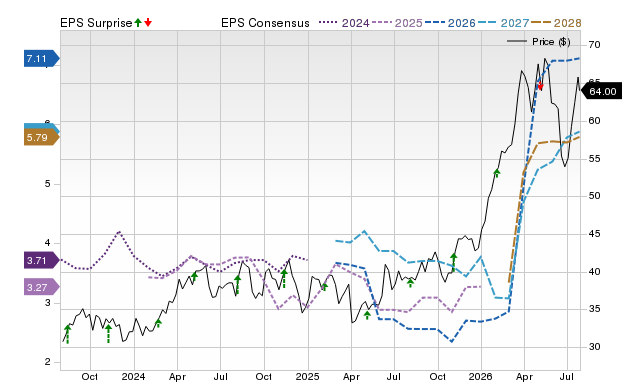Click the 2026 EPS consensus legend entry
The image size is (640, 382).
coord(450,23)
